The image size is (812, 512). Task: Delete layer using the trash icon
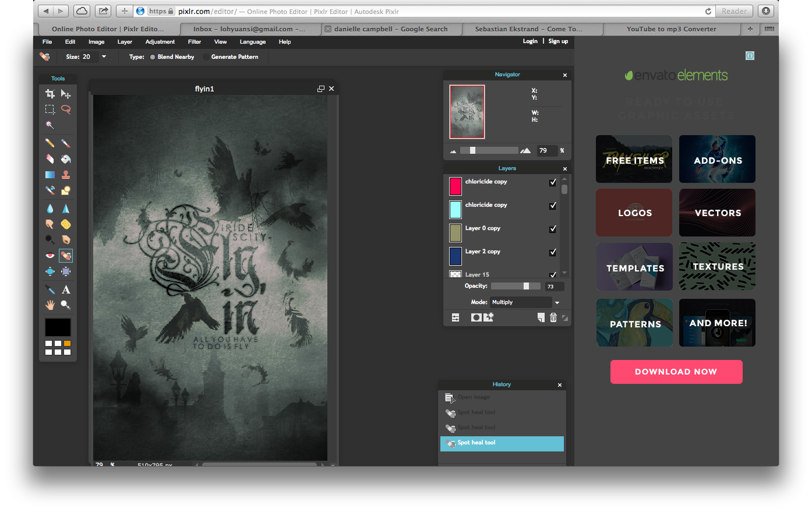[553, 317]
